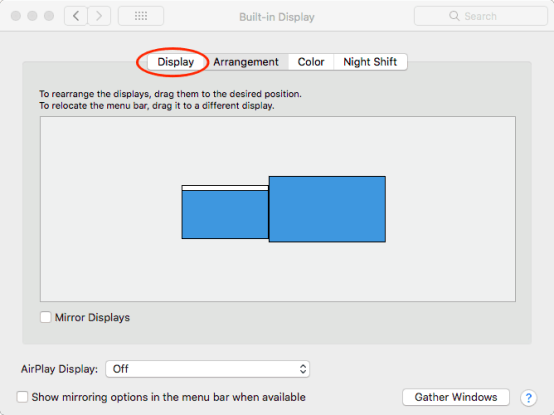The image size is (554, 415).
Task: Open the Color tab
Action: (311, 62)
